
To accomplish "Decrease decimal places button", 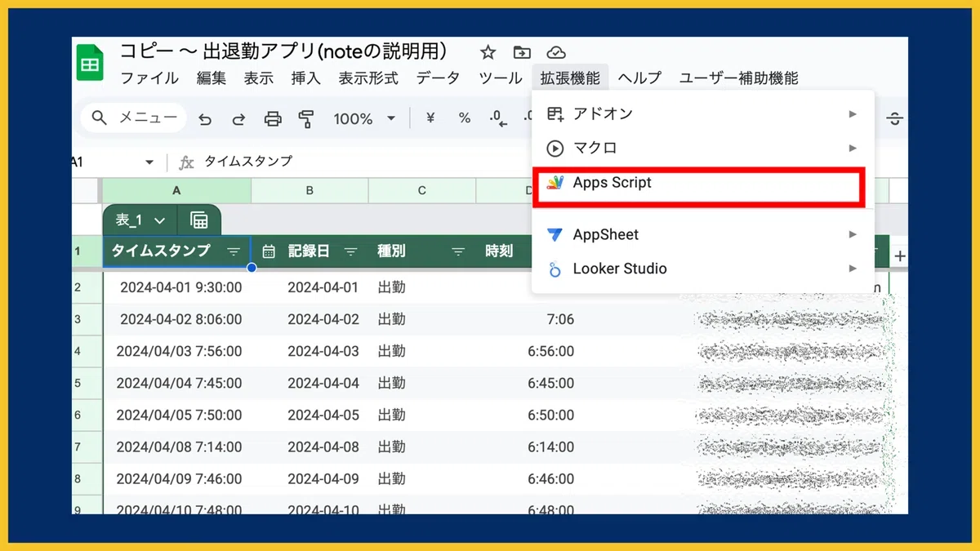I will tap(498, 119).
